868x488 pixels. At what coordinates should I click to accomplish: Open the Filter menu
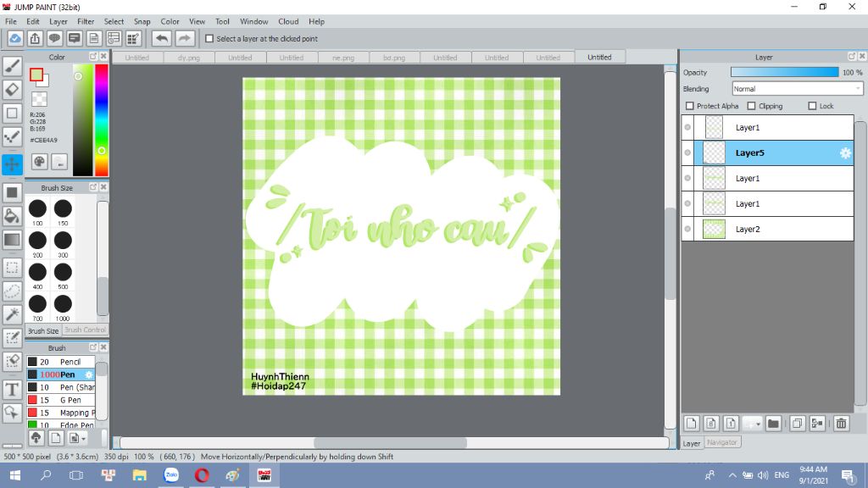pos(86,21)
